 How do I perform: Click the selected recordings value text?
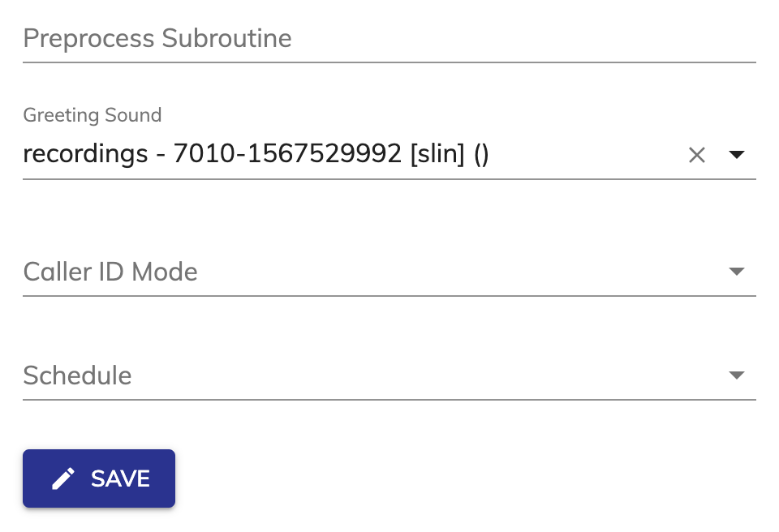coord(256,153)
